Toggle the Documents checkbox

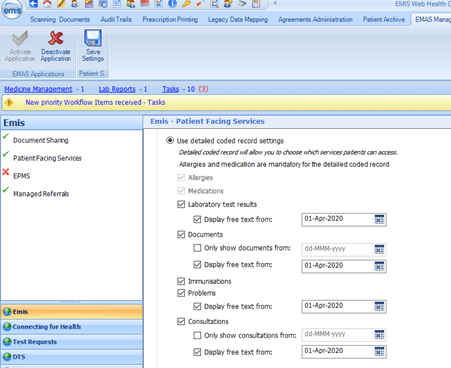coord(181,234)
